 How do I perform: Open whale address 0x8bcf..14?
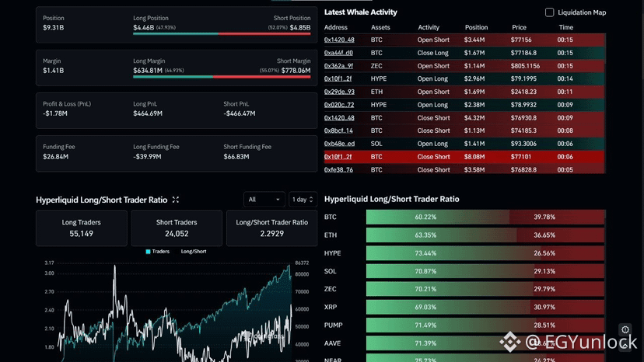pos(338,131)
